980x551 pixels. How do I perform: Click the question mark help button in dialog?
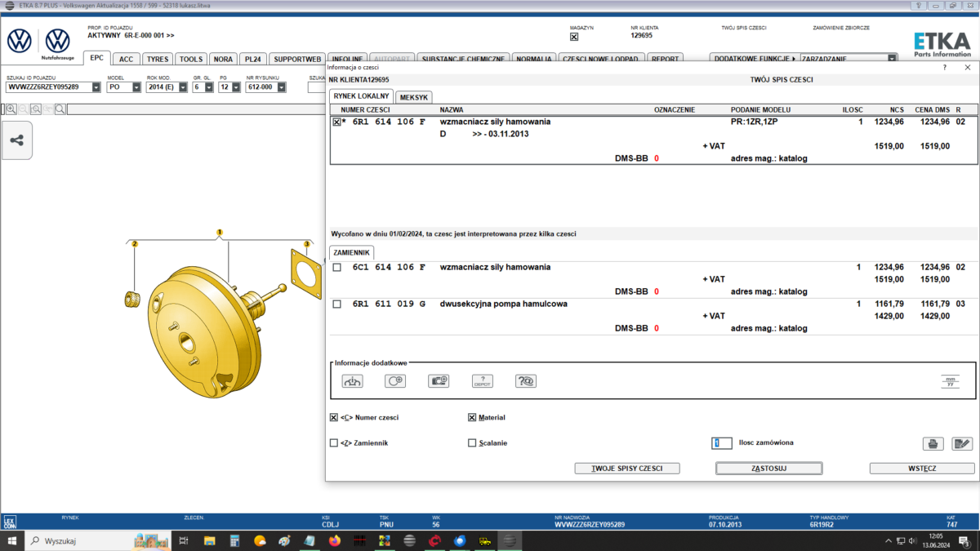945,68
